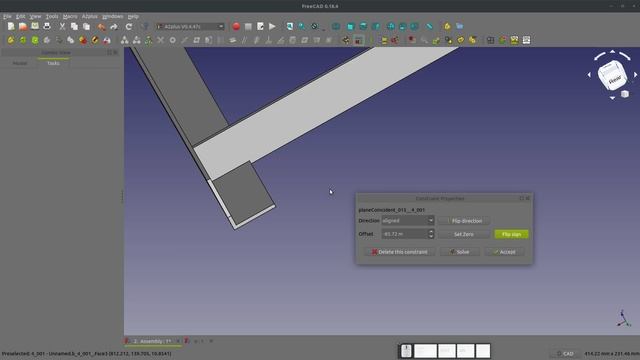Open the Macro menu
The image size is (640, 360).
70,16
